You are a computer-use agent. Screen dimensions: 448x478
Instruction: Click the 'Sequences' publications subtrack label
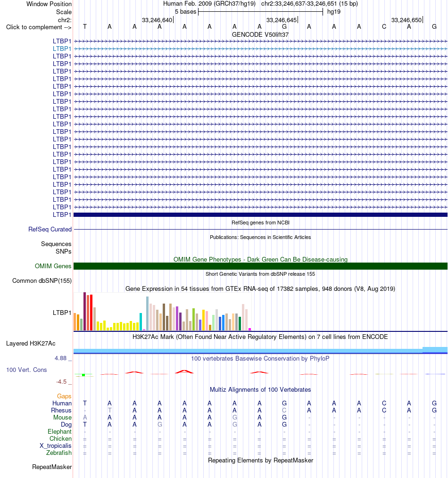(56, 244)
